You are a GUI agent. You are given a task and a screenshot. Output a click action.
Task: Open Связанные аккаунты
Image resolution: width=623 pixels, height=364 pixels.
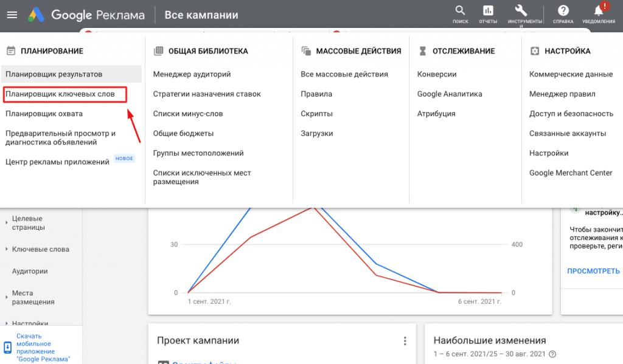coord(568,134)
